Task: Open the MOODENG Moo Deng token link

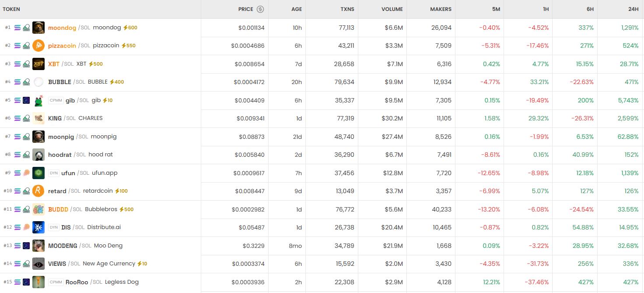Action: point(85,246)
